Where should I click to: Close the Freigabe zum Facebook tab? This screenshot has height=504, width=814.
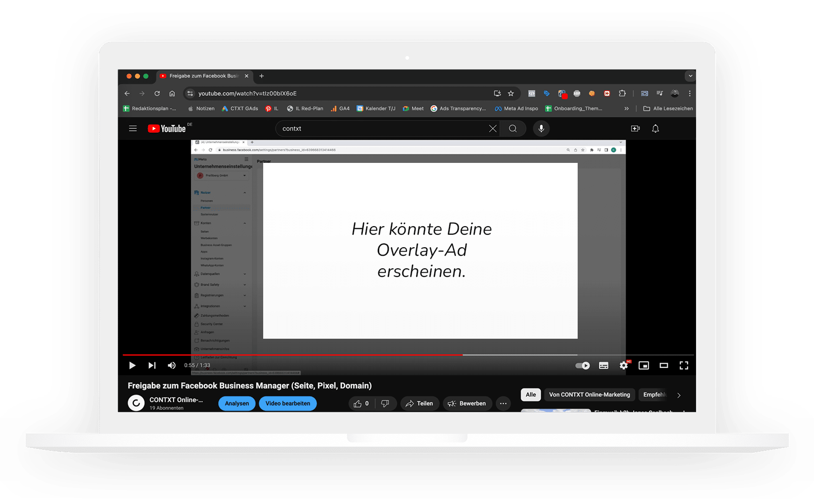246,76
